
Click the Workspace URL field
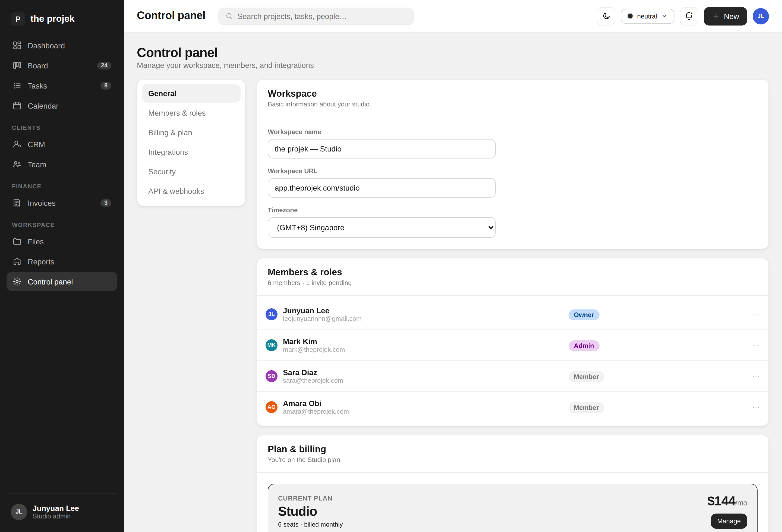pos(381,188)
